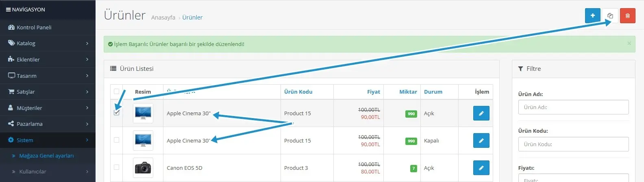Click edit pencil for Kapalı Apple Cinema row
Screen dimensions: 644x182
481,140
